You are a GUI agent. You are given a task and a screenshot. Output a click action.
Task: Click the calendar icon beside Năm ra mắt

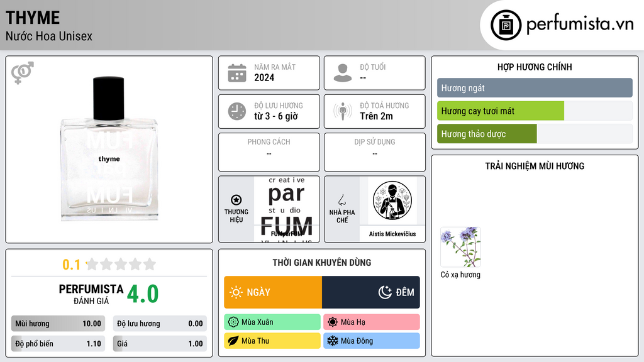237,73
